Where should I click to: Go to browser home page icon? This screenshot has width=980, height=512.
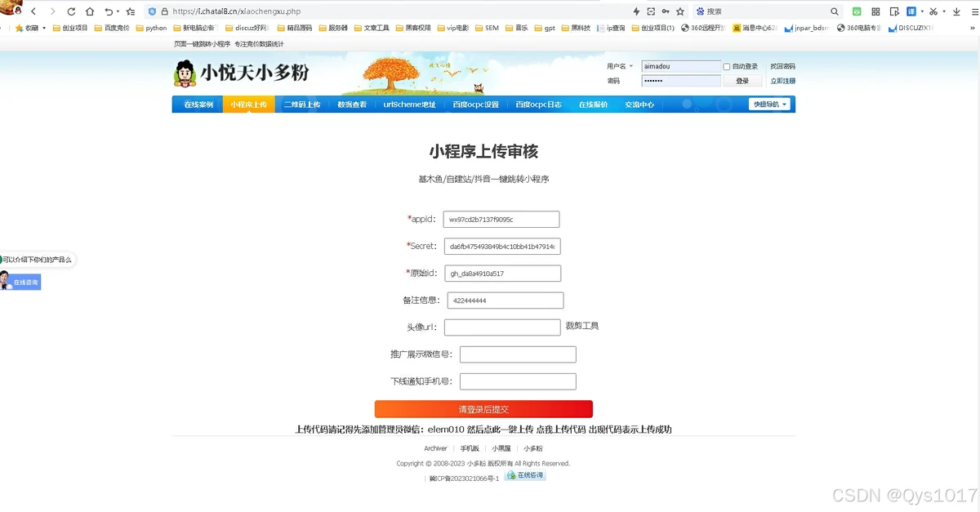pyautogui.click(x=90, y=11)
